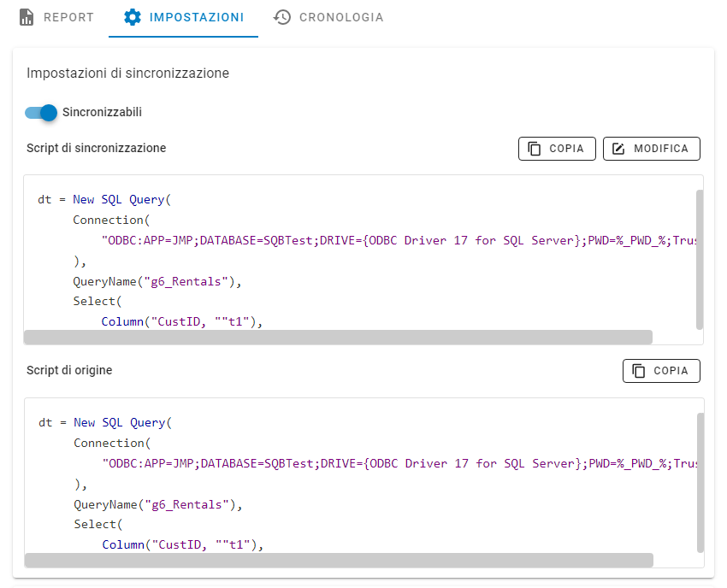This screenshot has height=588, width=727.
Task: Click QueryName line in synchronization script code
Action: tap(157, 281)
